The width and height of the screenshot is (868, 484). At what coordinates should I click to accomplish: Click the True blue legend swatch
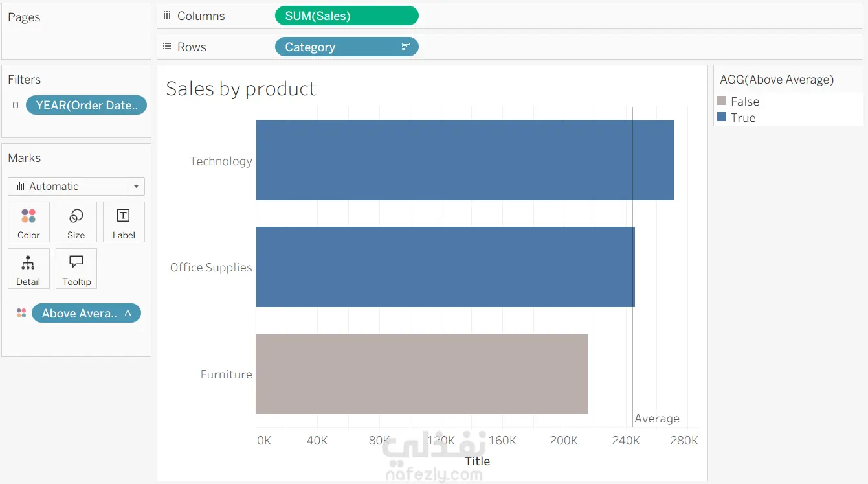(722, 117)
